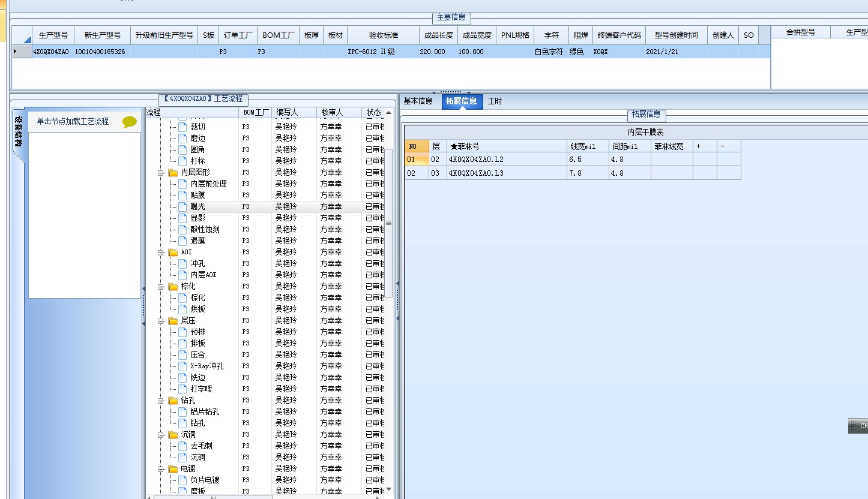Viewport: 868px width, 499px height.
Task: Collapse the 棕化 folder node
Action: 161,287
